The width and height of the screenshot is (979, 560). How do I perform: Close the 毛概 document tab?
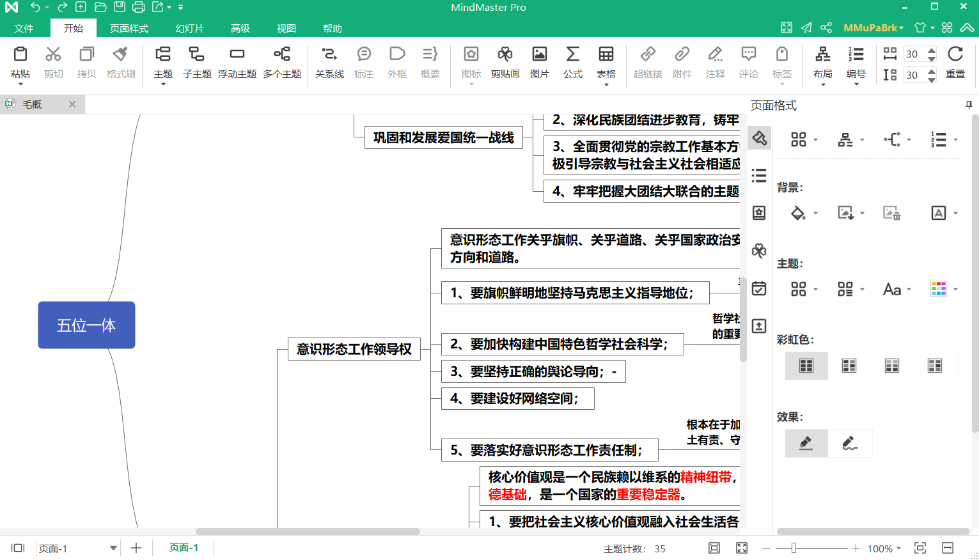72,104
